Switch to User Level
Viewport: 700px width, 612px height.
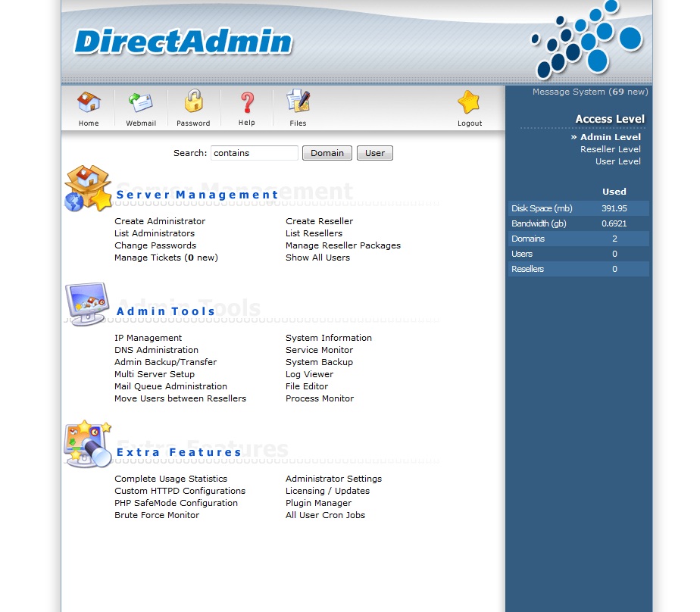[618, 161]
